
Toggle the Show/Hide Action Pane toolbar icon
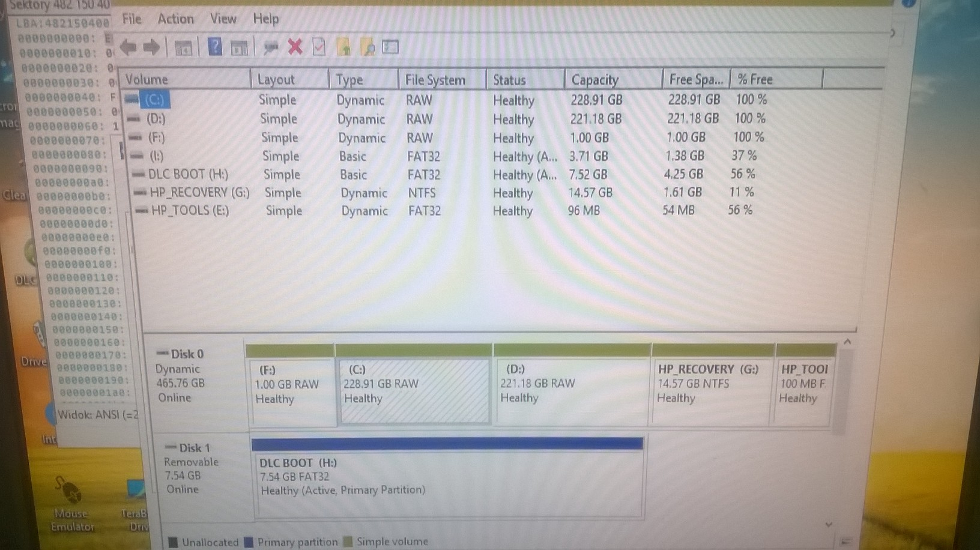tap(239, 47)
